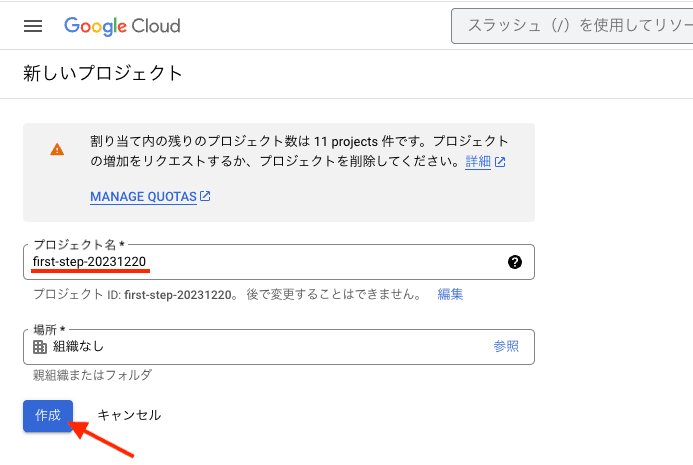Viewport: 693px width, 465px height.
Task: Click the 親組織またはフォルダ helper text
Action: 91,375
